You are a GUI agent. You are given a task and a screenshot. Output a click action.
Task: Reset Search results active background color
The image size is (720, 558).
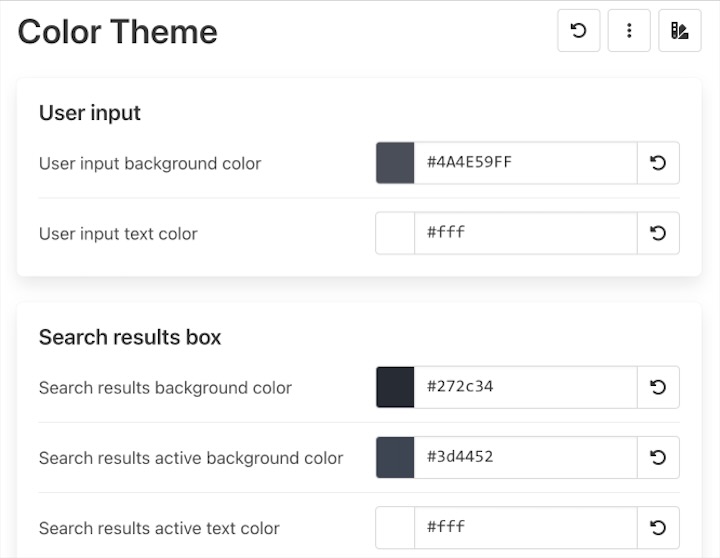click(x=658, y=457)
